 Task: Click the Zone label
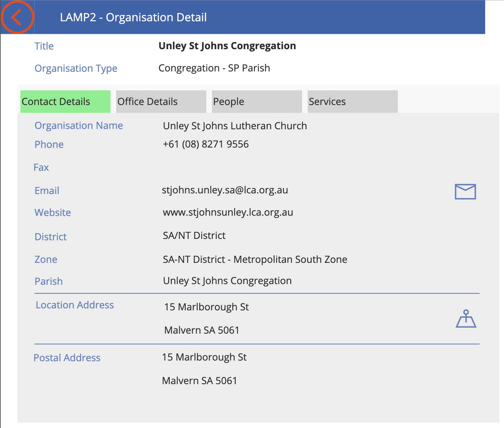[x=46, y=260]
